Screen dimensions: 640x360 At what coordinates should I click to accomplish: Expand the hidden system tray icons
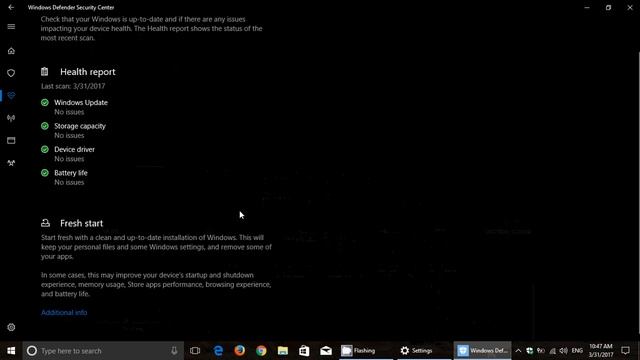tap(518, 351)
